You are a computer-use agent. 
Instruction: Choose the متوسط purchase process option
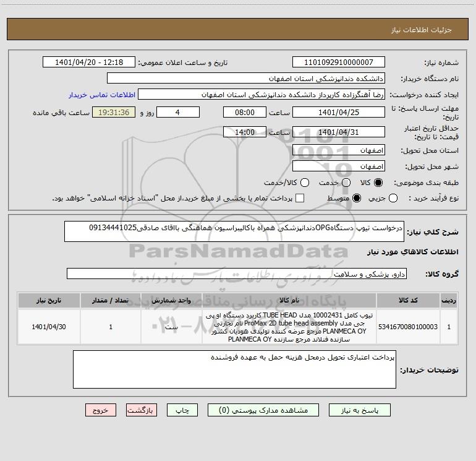(357, 198)
